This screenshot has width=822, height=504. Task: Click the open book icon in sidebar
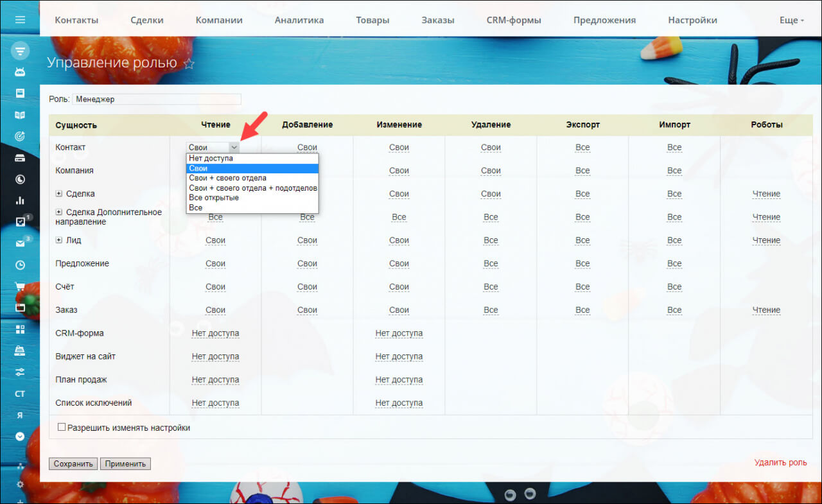coord(20,115)
